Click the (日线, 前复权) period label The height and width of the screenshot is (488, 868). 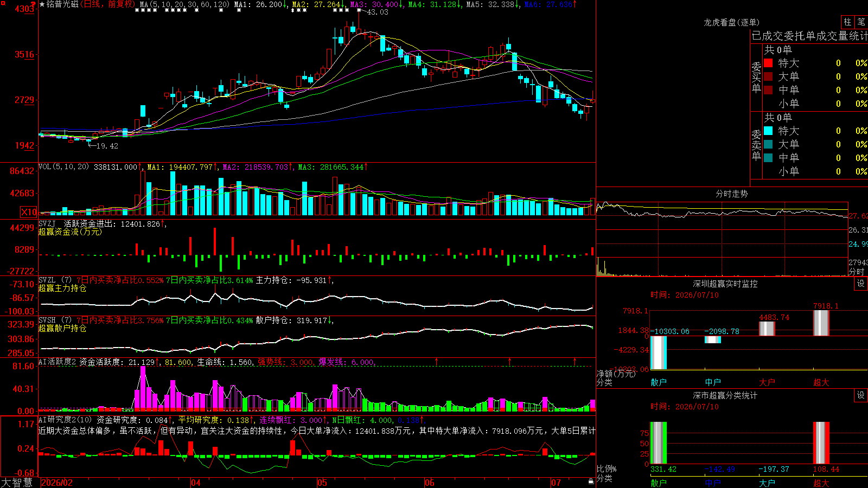[107, 4]
